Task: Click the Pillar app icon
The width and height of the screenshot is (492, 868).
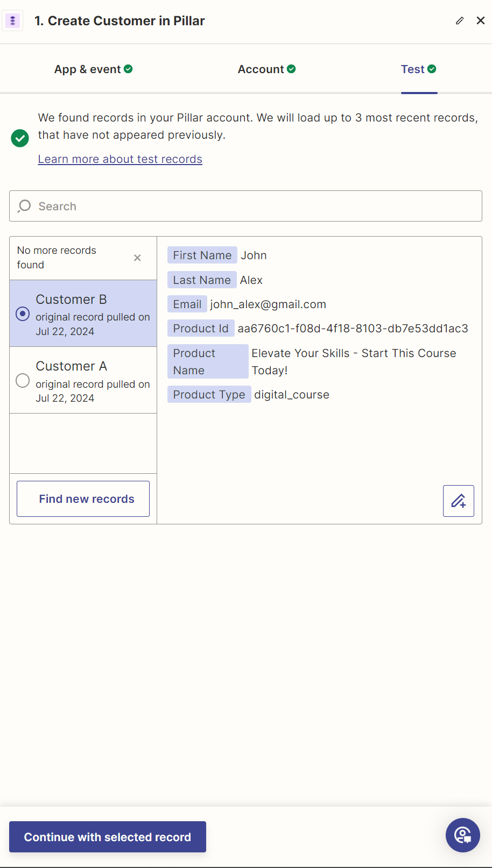Action: 12,21
